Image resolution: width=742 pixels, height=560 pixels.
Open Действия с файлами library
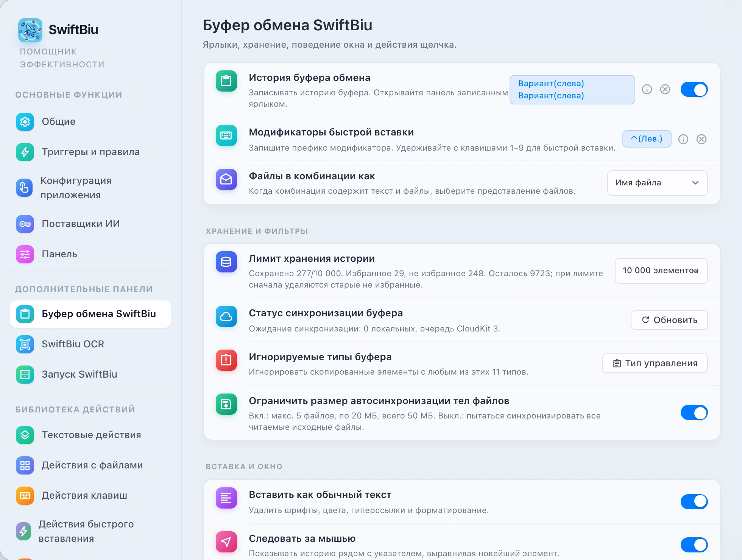[x=90, y=465]
